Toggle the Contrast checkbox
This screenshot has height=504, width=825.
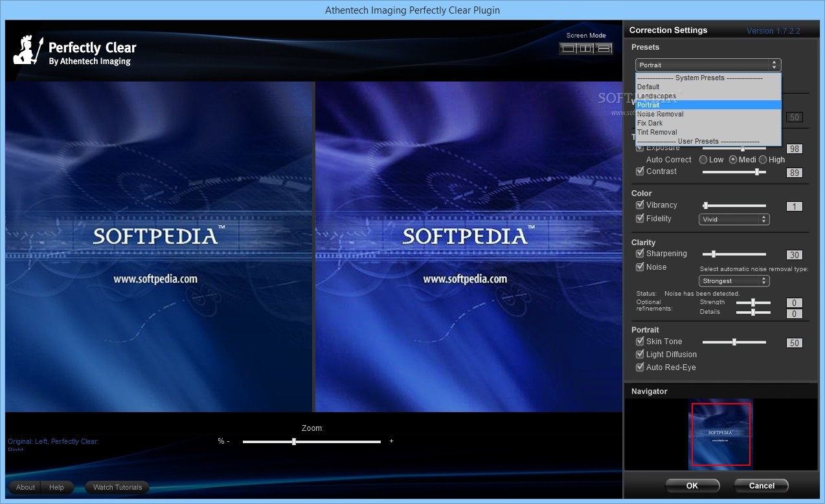click(640, 171)
